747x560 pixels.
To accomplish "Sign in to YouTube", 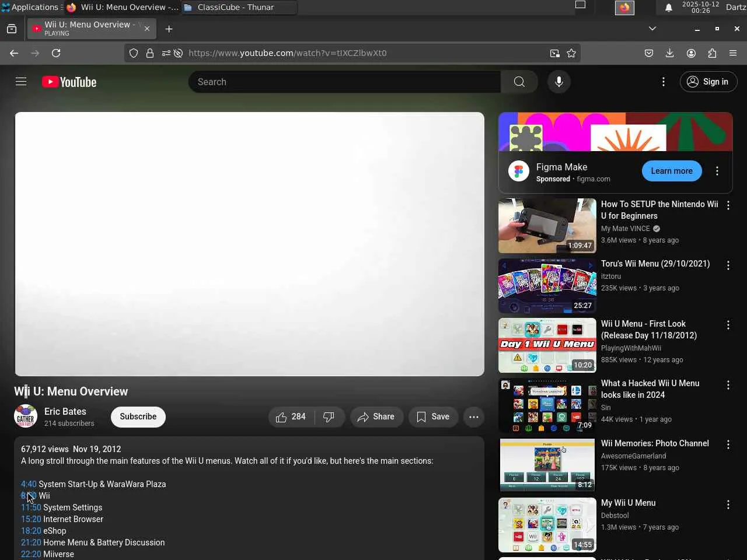I will click(x=708, y=82).
